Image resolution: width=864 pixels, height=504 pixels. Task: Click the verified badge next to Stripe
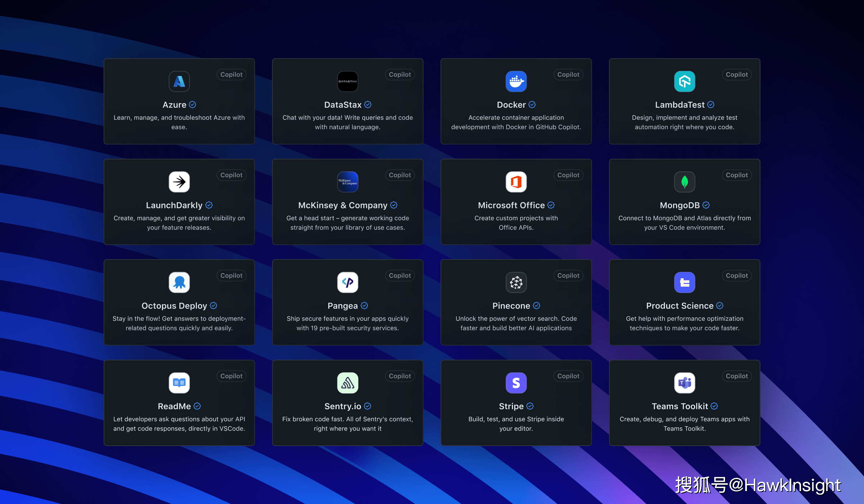[x=530, y=406]
